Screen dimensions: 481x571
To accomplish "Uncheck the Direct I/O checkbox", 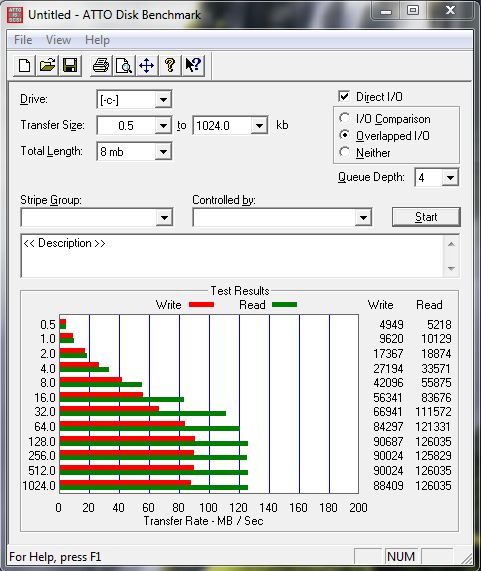I will click(x=344, y=97).
